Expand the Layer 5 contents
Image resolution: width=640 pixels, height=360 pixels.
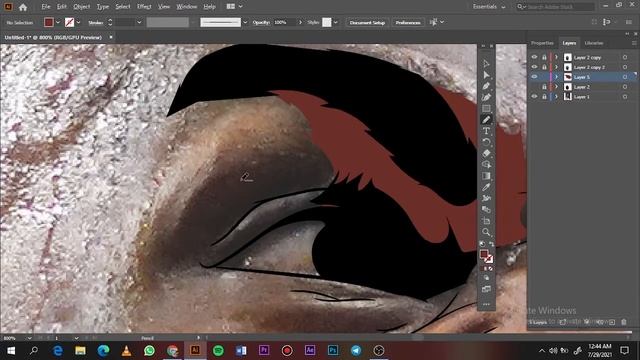click(556, 77)
